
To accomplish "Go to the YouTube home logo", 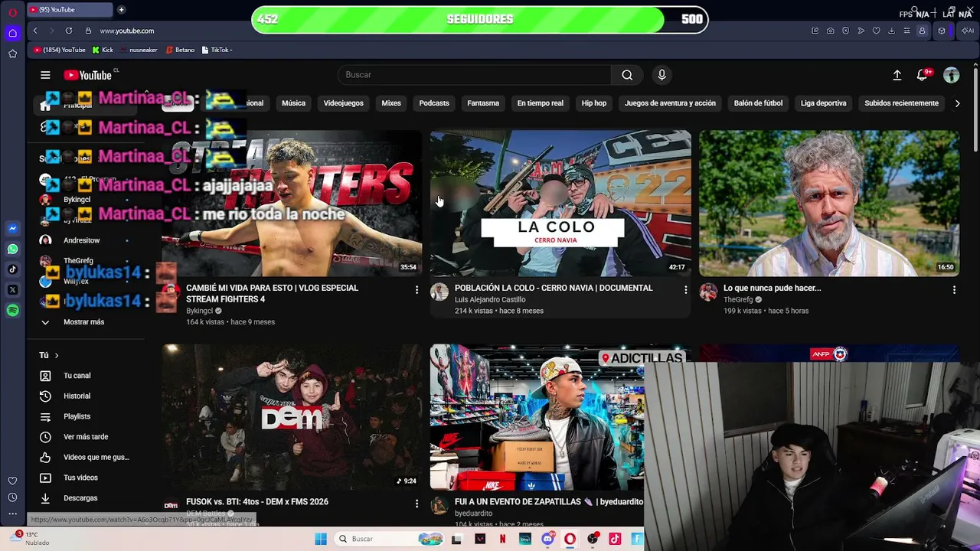I will tap(88, 75).
